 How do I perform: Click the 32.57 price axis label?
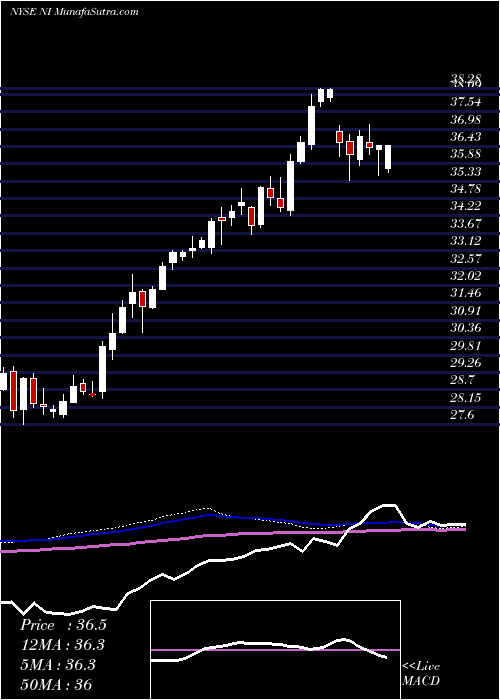(x=466, y=258)
